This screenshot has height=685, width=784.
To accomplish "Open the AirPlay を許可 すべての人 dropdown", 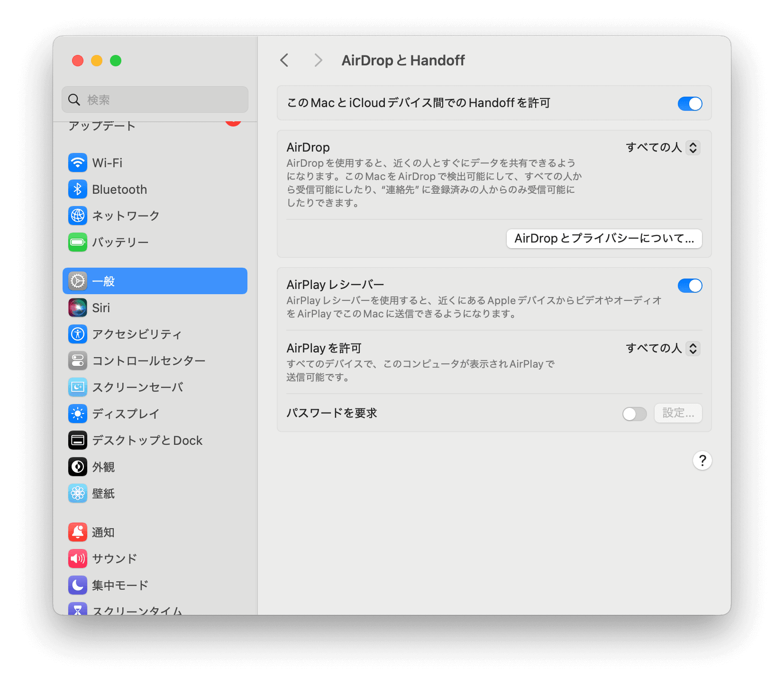I will click(x=663, y=349).
